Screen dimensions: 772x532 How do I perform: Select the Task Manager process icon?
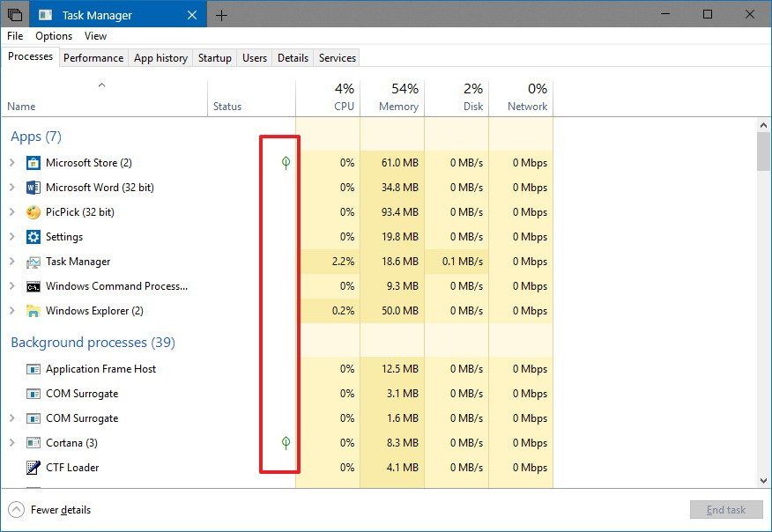(33, 262)
